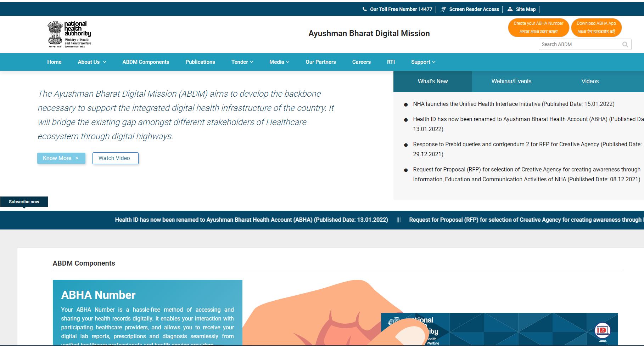Screen dimensions: 644x346
Task: Click the Download ABHA App button
Action: click(596, 28)
